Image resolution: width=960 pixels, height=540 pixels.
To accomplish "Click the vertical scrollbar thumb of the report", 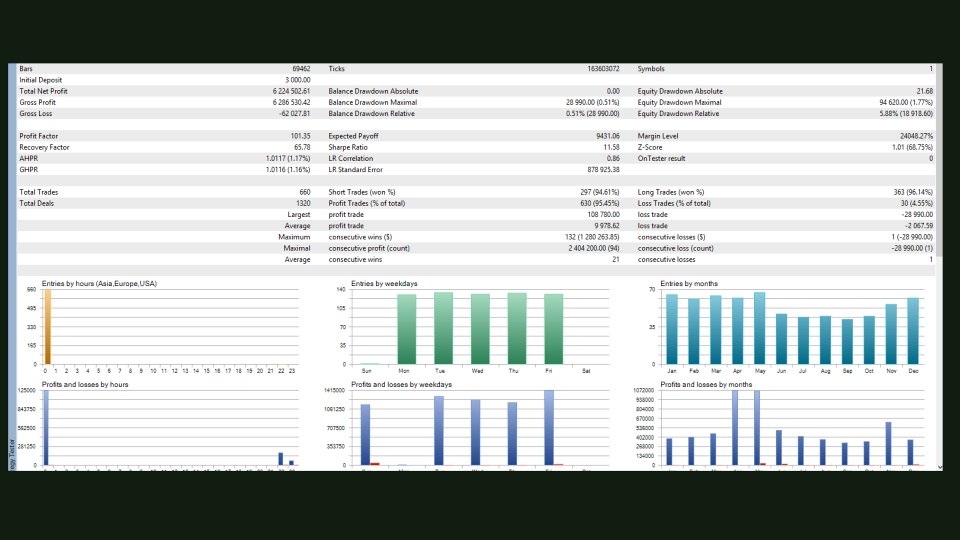I will [x=940, y=160].
